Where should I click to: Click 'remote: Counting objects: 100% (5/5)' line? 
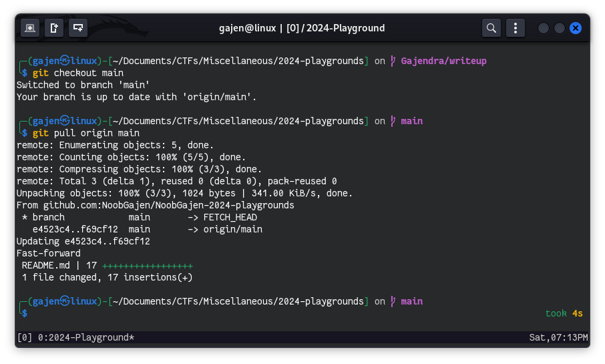(131, 157)
